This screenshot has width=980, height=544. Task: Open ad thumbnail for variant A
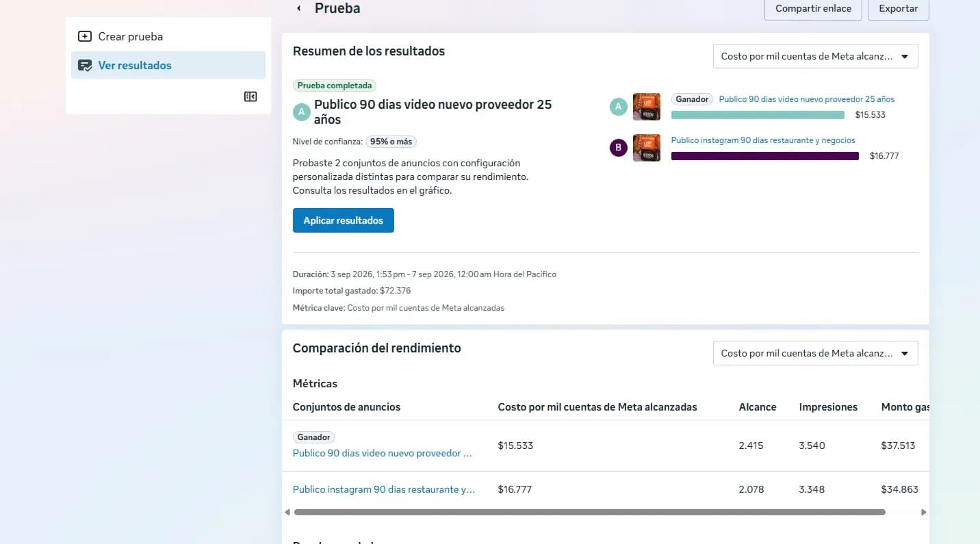tap(647, 107)
